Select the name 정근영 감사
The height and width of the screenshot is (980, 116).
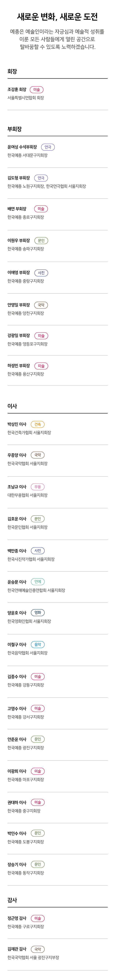coord(17,918)
